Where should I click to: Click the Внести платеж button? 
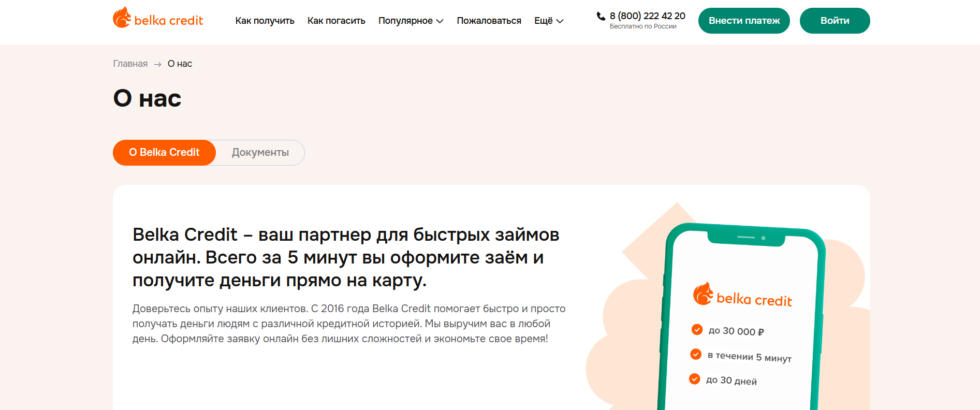pyautogui.click(x=744, y=21)
